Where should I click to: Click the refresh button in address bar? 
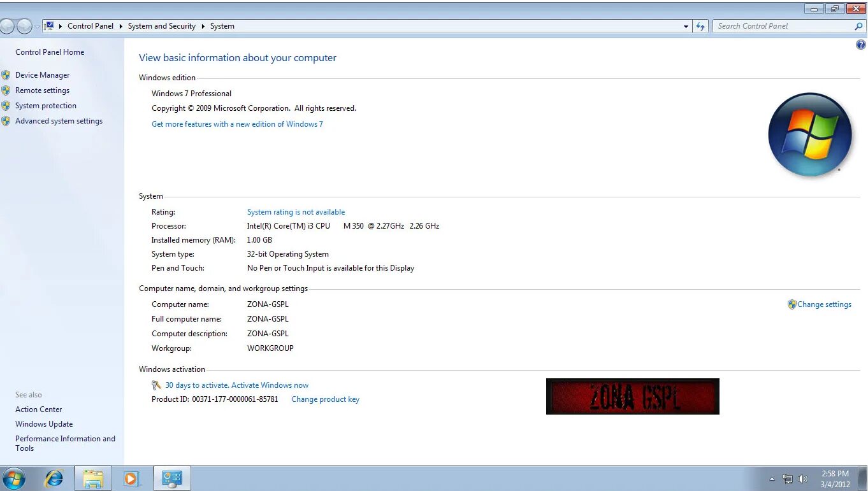[700, 26]
